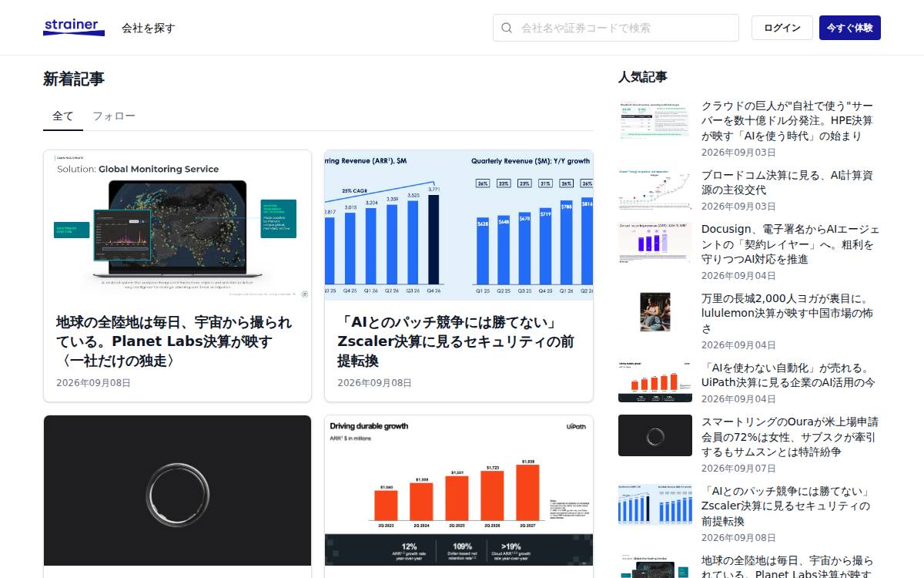Click the Docusign purple chart thumbnail
Viewport: 924px width, 578px height.
(655, 244)
